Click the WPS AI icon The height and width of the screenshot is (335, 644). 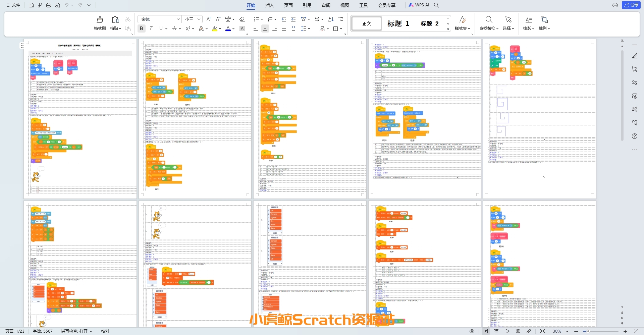(419, 5)
